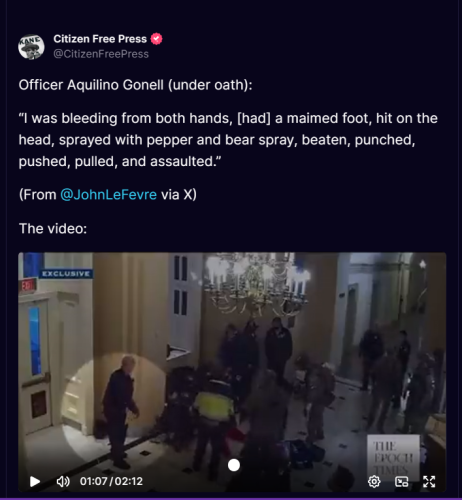Click the "via X)" text
Screen dimensions: 462x500
(179, 194)
